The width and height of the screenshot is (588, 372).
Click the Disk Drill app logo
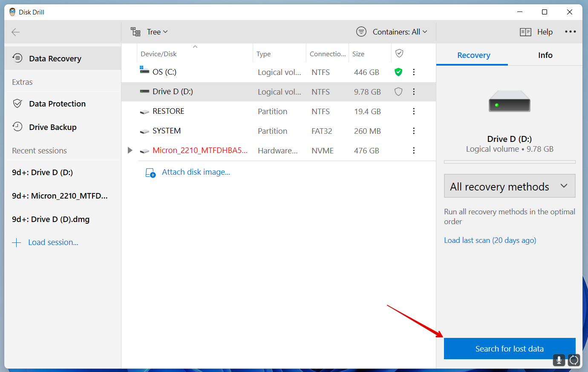12,12
